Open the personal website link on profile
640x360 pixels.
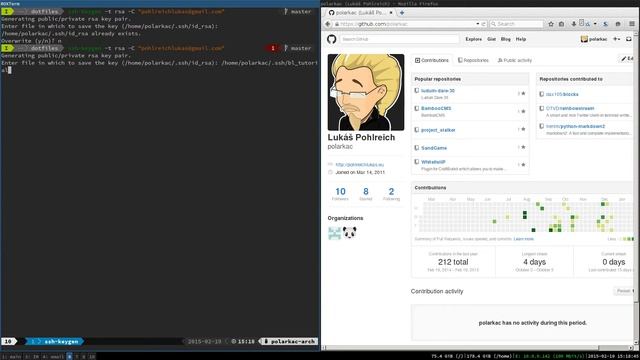point(360,165)
